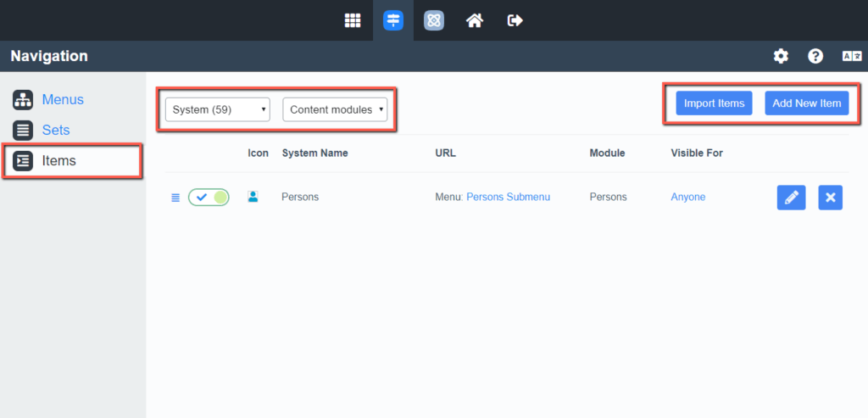Open the Content modules dropdown
The width and height of the screenshot is (868, 418).
(x=335, y=109)
